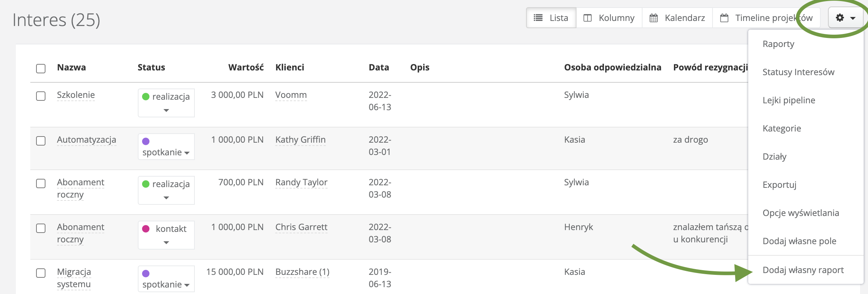The image size is (868, 294).
Task: Check the Szkolenie row checkbox
Action: 41,96
